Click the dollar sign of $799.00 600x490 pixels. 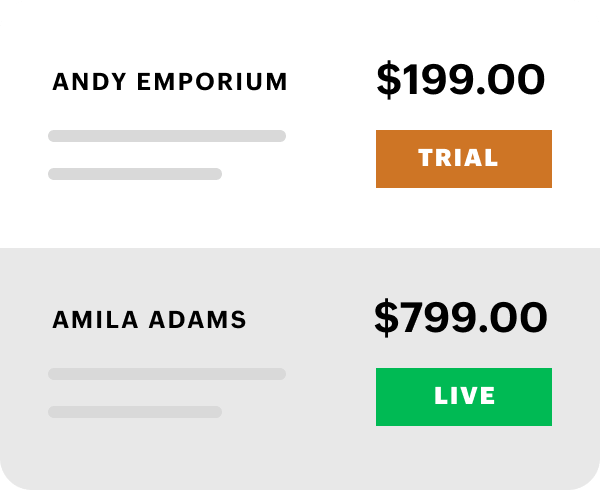point(386,318)
